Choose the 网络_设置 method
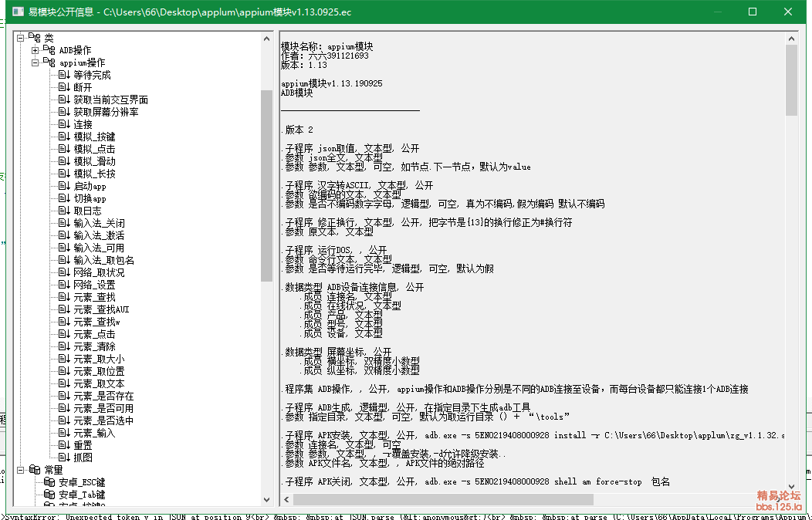This screenshot has height=520, width=812. click(x=94, y=285)
